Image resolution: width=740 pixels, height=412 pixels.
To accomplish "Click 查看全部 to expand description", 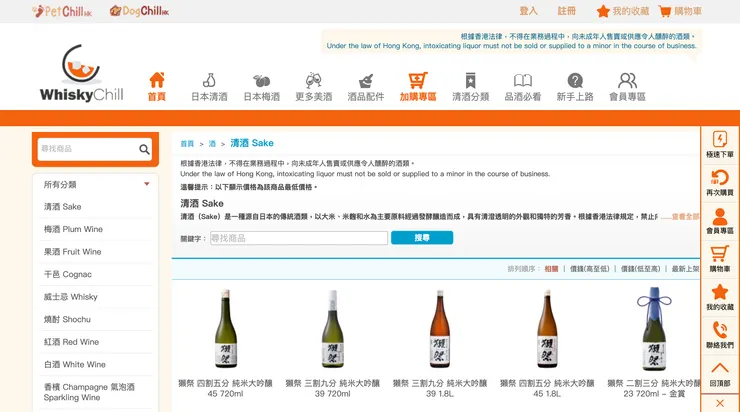I will pyautogui.click(x=685, y=217).
